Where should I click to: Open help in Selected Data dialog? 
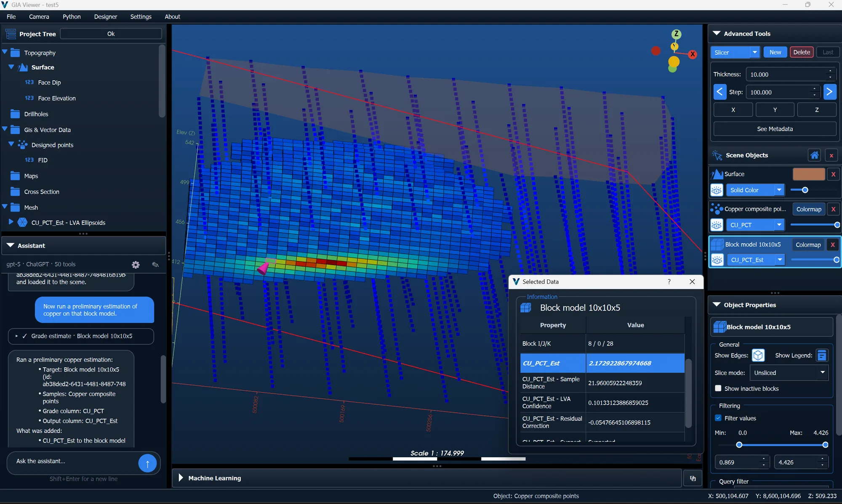point(669,282)
